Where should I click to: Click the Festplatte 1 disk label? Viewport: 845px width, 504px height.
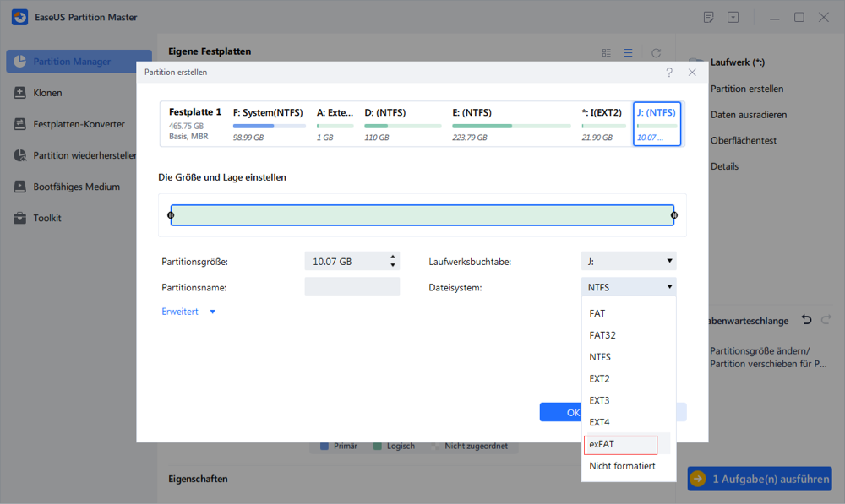(194, 112)
